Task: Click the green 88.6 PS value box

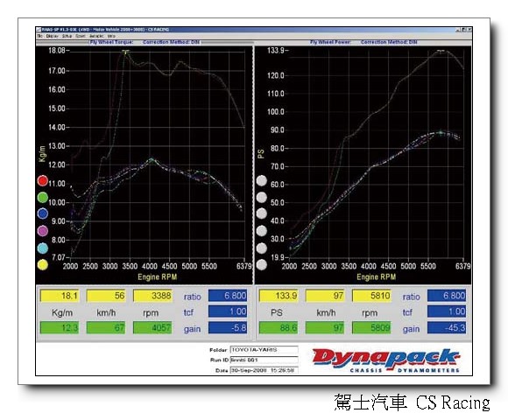Action: (x=279, y=327)
